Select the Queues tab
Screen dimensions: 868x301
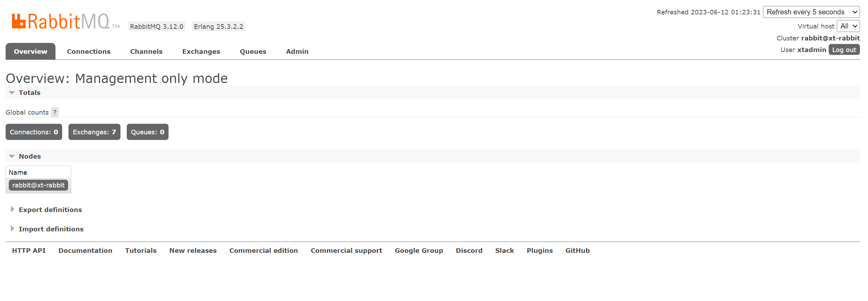click(x=253, y=51)
